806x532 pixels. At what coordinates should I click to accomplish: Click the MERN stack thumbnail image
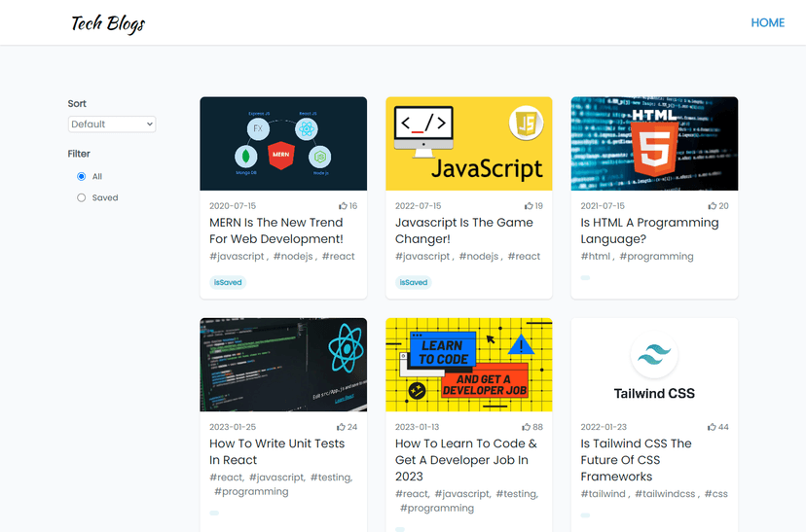[283, 144]
